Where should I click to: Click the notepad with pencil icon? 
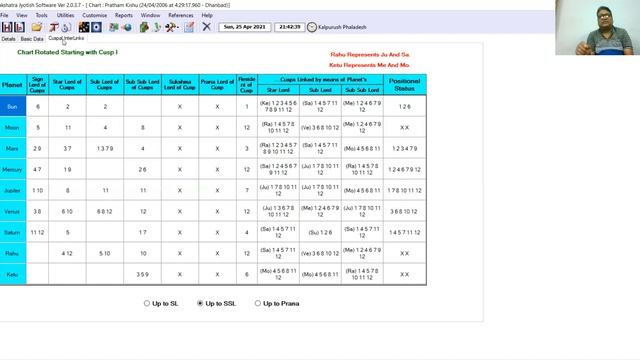click(x=189, y=27)
